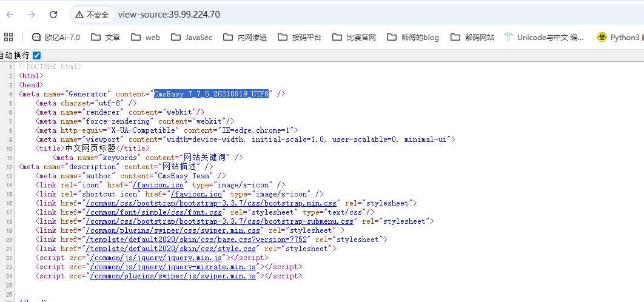This screenshot has width=644, height=302.
Task: Click the browser back arrow
Action: pos(10,15)
